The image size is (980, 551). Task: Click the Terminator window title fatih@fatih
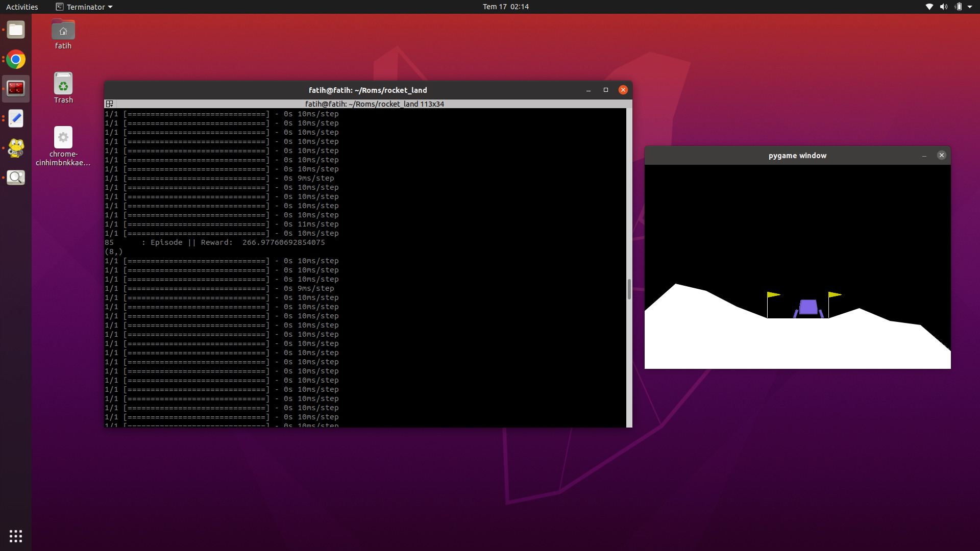click(x=368, y=90)
